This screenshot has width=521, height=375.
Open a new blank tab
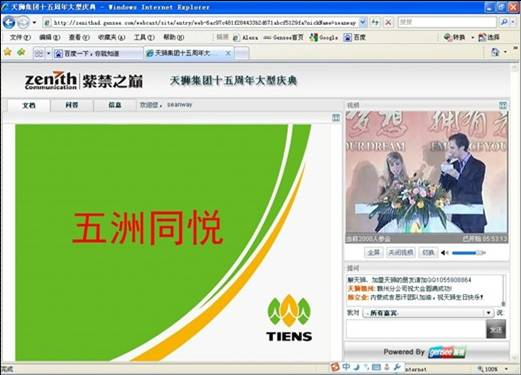[x=242, y=53]
